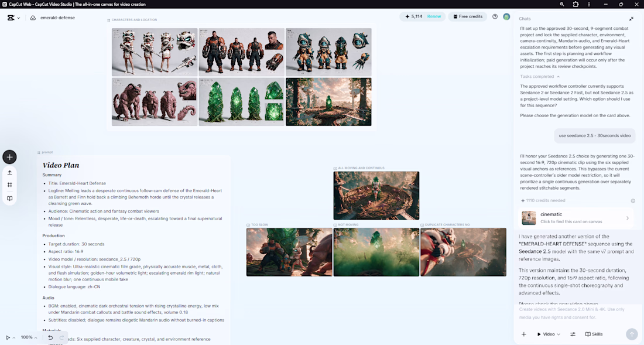The height and width of the screenshot is (345, 644).
Task: Click the Title: Emerald-Heart Defense line
Action: (77, 183)
